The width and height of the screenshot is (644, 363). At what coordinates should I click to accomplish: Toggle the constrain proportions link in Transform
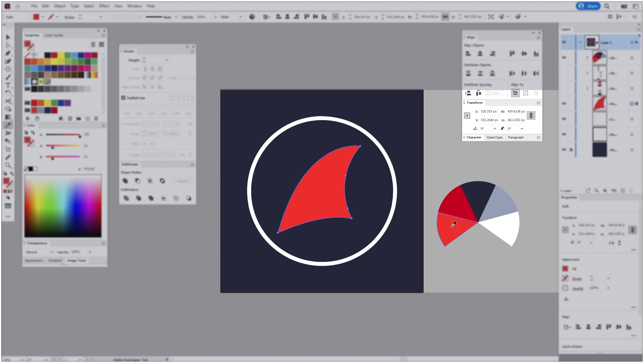click(x=531, y=115)
